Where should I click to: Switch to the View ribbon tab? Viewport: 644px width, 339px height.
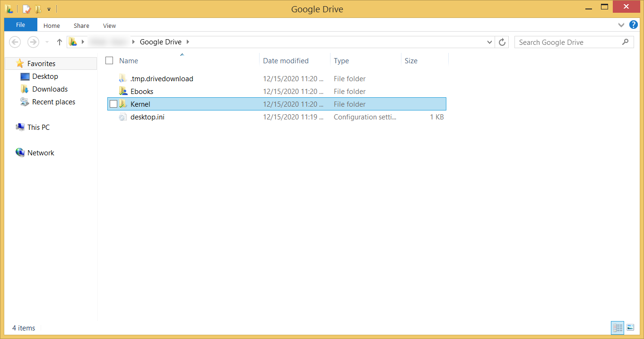[109, 25]
